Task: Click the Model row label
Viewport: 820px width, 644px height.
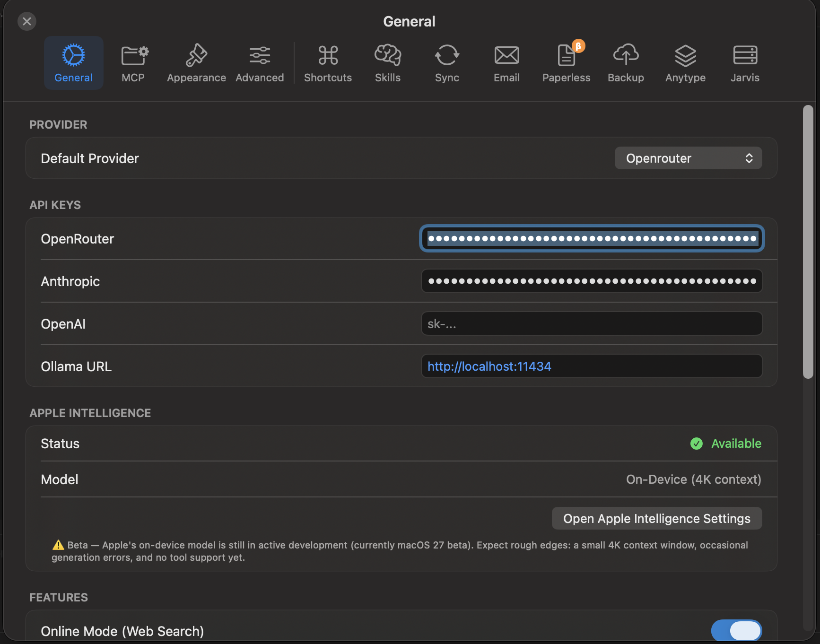Action: pyautogui.click(x=60, y=479)
